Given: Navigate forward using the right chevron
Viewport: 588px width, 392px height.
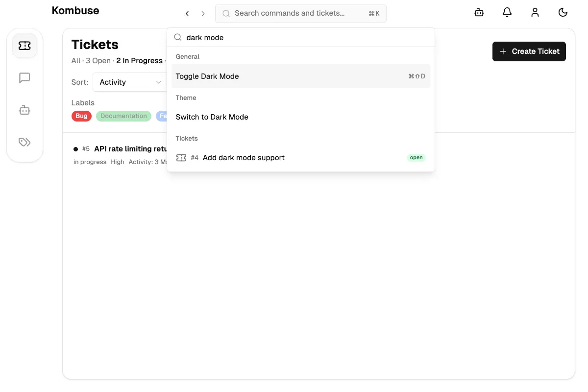Looking at the screenshot, I should point(203,14).
